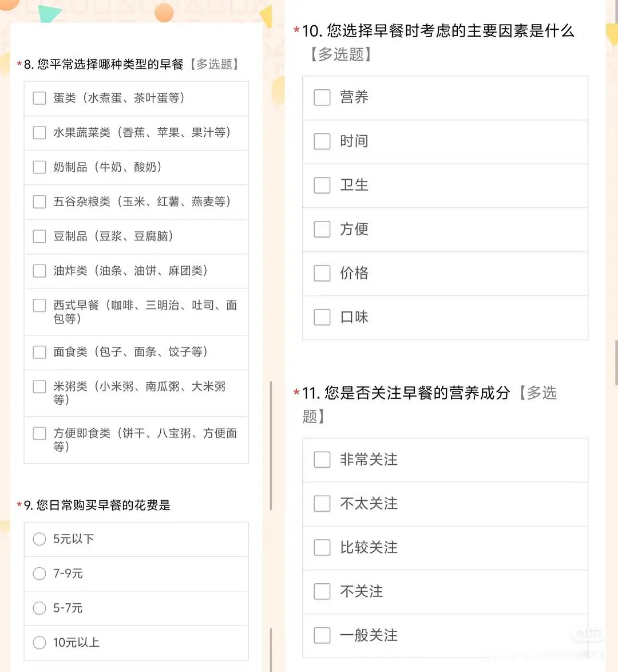Check the 方便即食类 option
Image resolution: width=618 pixels, height=672 pixels.
point(39,433)
